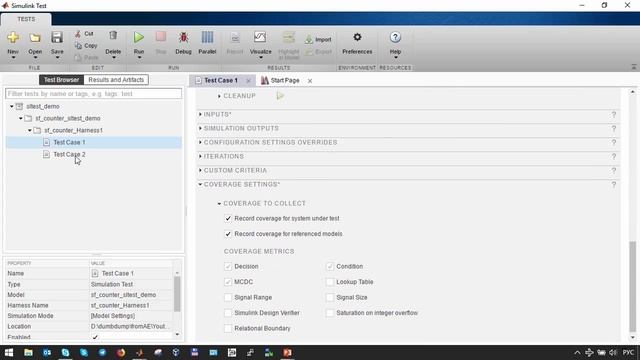Switch to the TESTS ribbon tab

point(26,19)
